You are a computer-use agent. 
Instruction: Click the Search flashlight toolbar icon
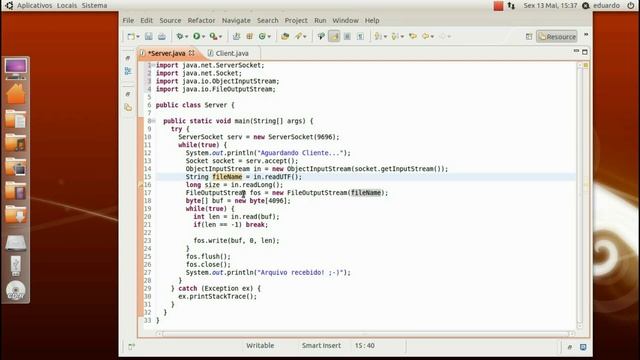299,36
